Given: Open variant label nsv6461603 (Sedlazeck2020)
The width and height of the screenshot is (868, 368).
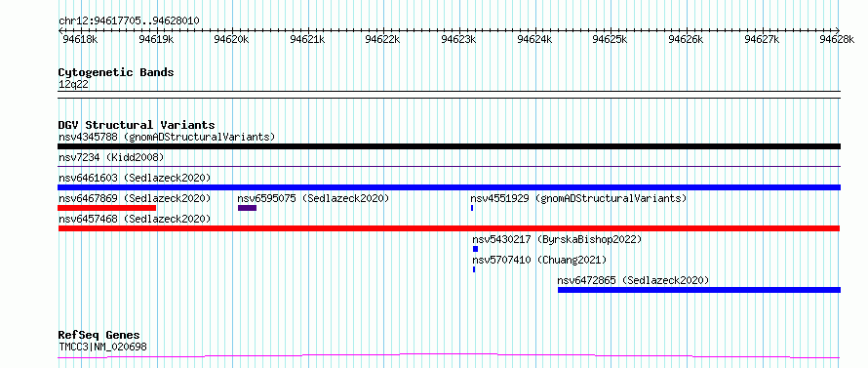Looking at the screenshot, I should coord(135,178).
